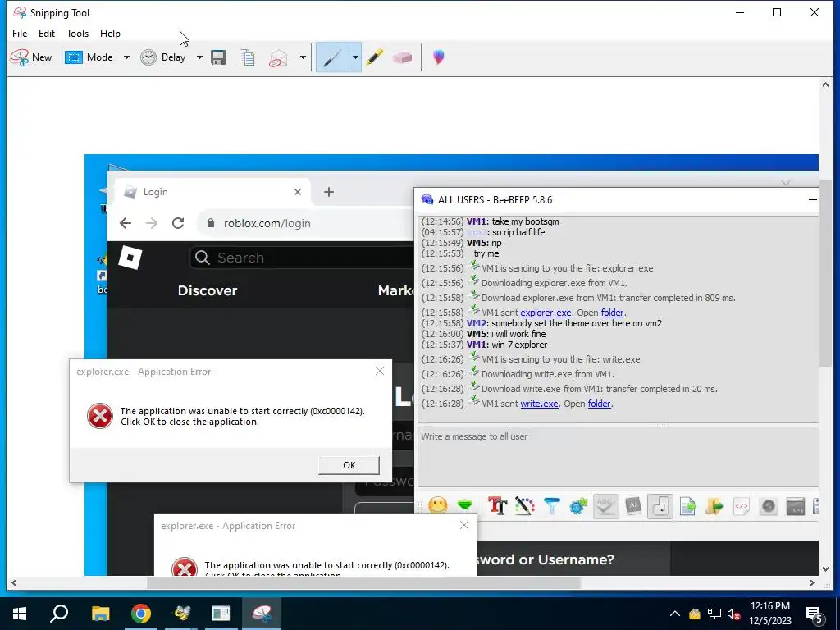Open the BeeBEEP emoticon smiley picker
Screen dimensions: 840x630
click(x=438, y=505)
